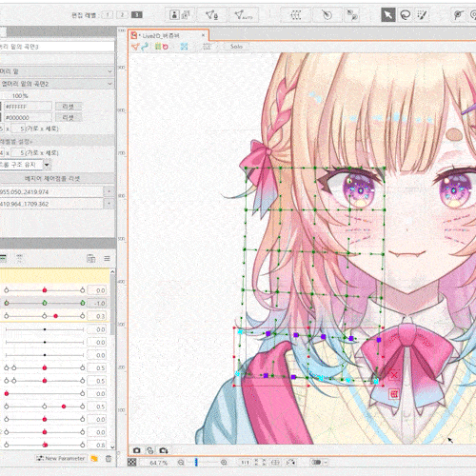Toggle the Solo display button

pos(236,47)
